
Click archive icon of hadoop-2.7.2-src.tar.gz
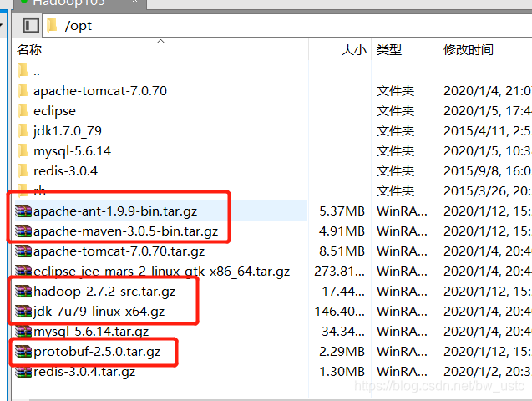point(23,291)
